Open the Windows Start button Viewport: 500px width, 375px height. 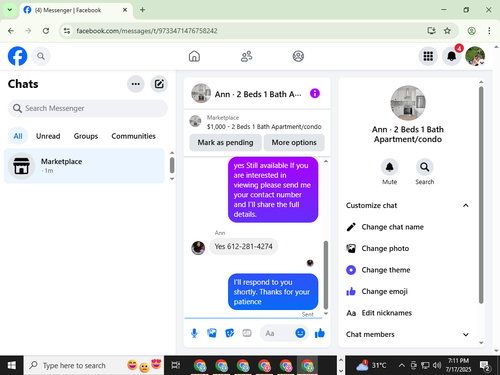pos(11,365)
